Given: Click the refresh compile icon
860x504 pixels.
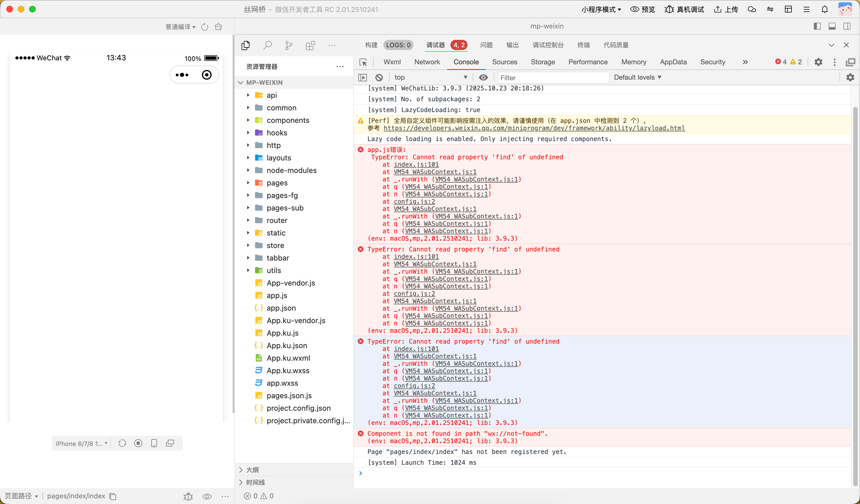Looking at the screenshot, I should [205, 27].
